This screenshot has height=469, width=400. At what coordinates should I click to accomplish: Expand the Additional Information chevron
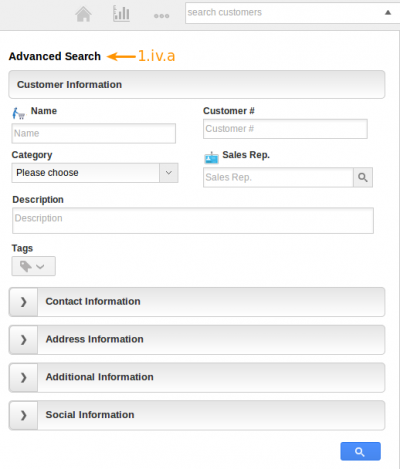23,377
